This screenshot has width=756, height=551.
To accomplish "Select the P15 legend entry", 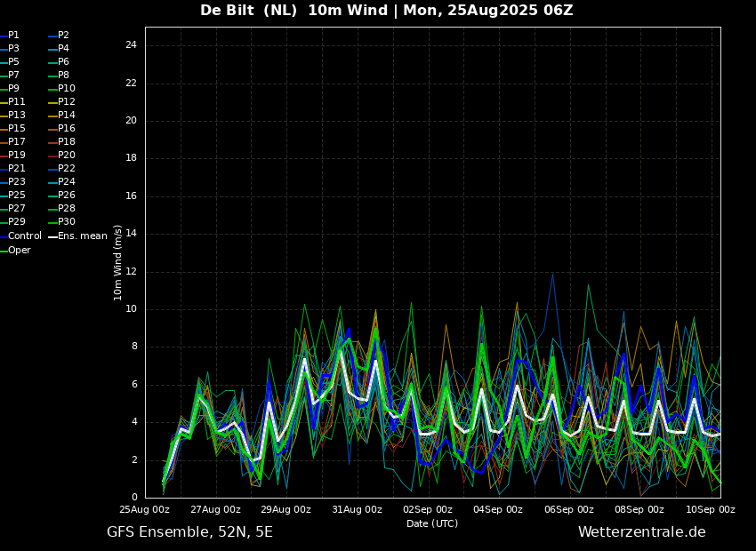I will click(x=17, y=129).
